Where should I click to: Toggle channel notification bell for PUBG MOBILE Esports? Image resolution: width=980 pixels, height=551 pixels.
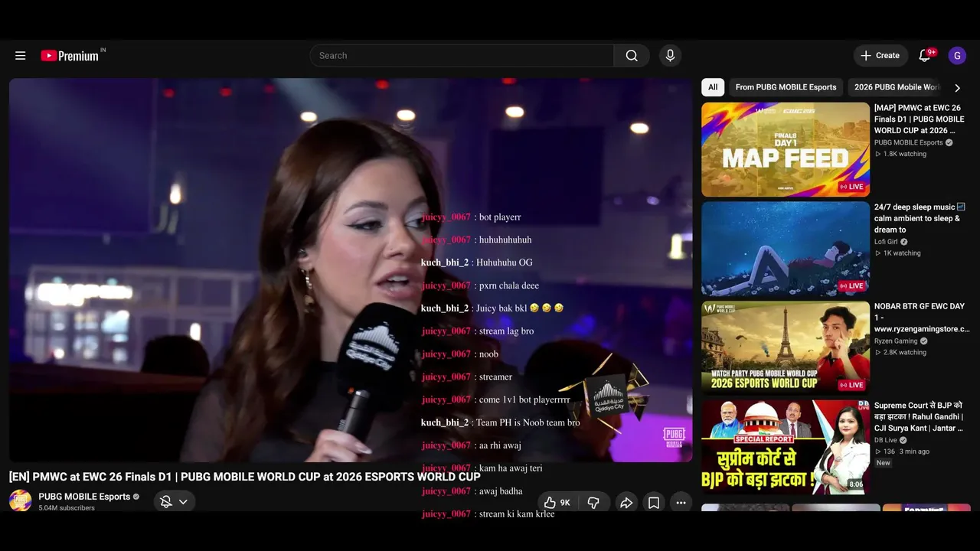(165, 502)
